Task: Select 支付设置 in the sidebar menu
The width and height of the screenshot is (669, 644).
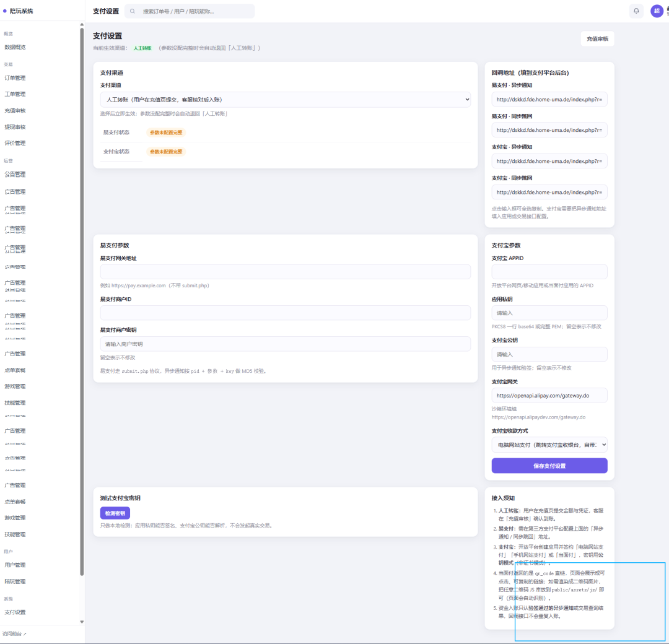Action: pyautogui.click(x=15, y=612)
